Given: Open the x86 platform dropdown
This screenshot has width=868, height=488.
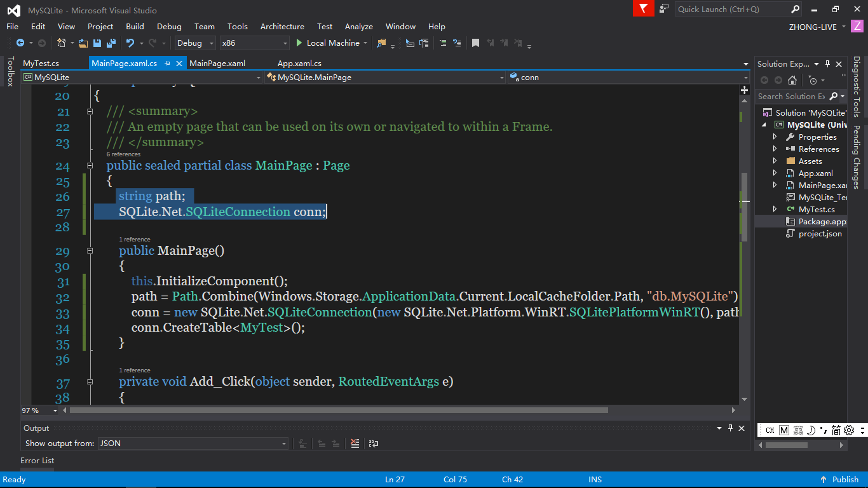Looking at the screenshot, I should (254, 43).
